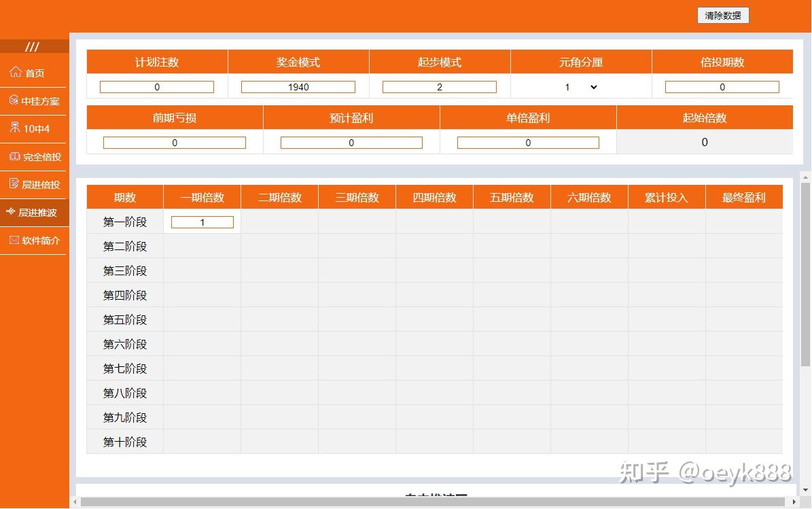Click the 层进推波 arrow icon
The image size is (812, 509).
click(x=10, y=211)
